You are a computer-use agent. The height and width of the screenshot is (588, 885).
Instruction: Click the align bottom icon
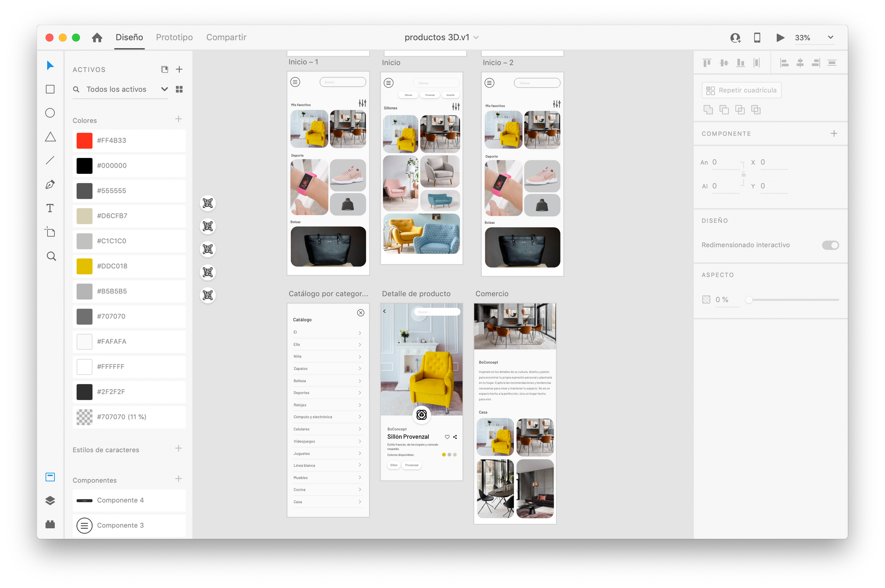tap(740, 63)
